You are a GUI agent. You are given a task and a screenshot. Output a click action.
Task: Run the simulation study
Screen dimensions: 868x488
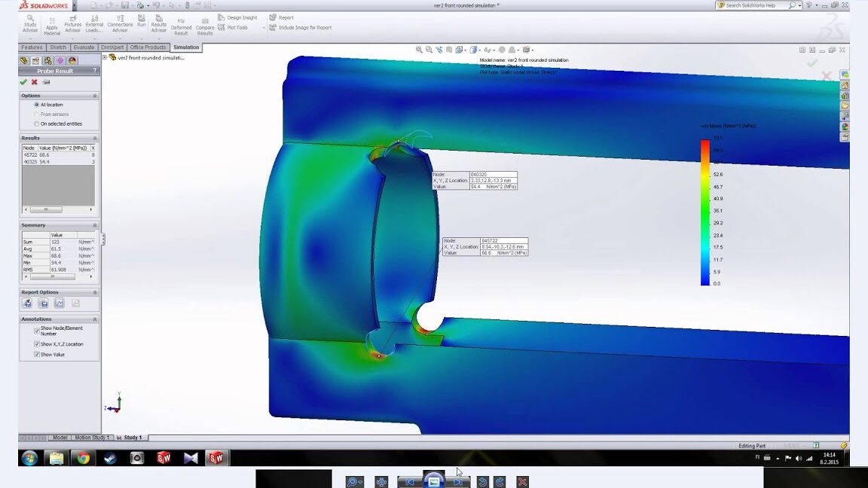141,21
